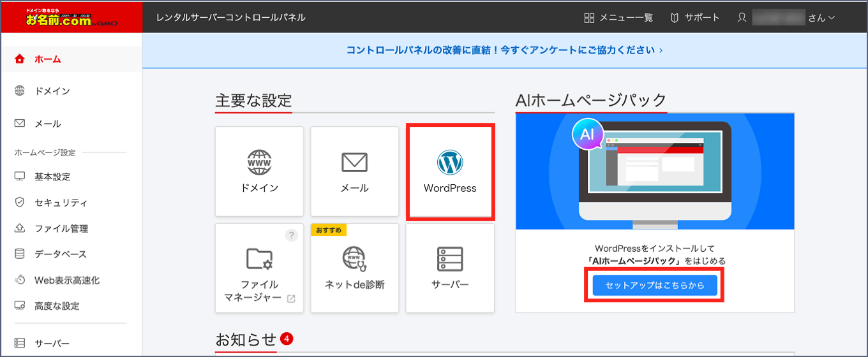868x357 pixels.
Task: Click the お知らせ heading
Action: pyautogui.click(x=246, y=339)
